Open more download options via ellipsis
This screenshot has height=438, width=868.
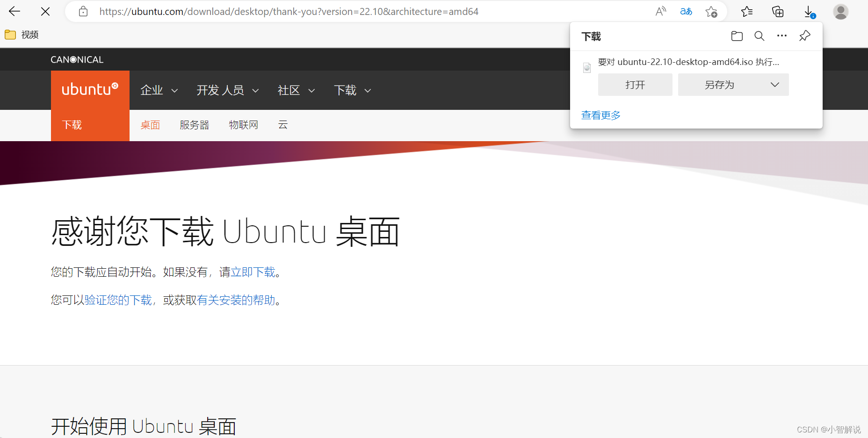click(781, 36)
